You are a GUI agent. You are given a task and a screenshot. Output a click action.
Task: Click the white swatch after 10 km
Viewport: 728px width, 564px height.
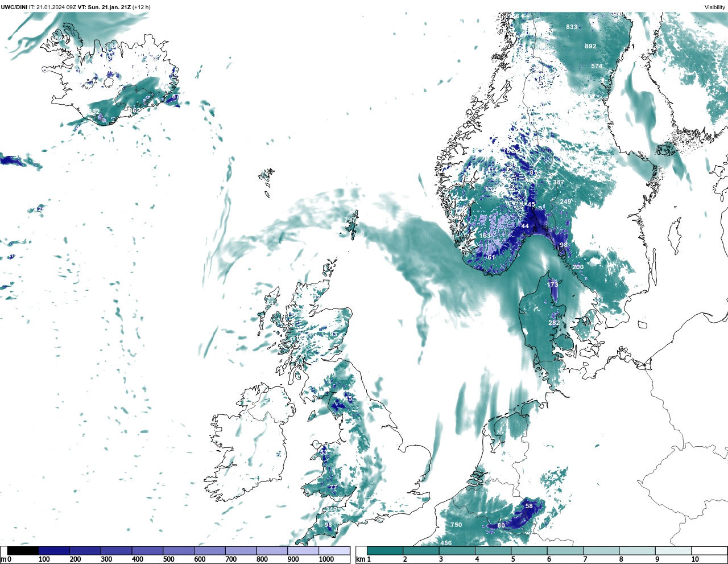[709, 551]
